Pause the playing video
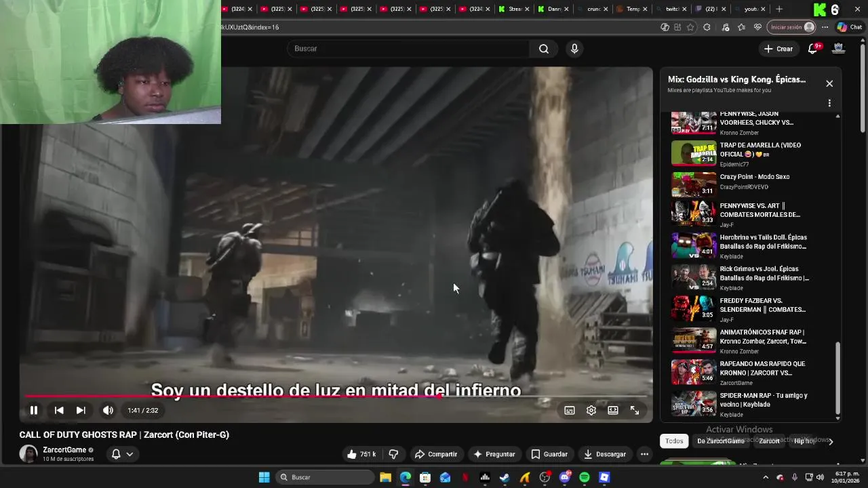868x488 pixels. click(x=33, y=410)
